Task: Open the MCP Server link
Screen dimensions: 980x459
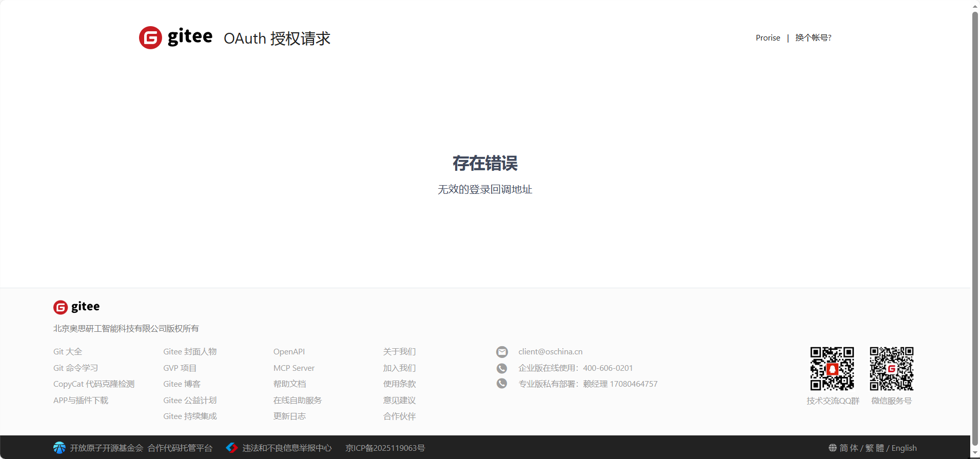Action: [293, 368]
